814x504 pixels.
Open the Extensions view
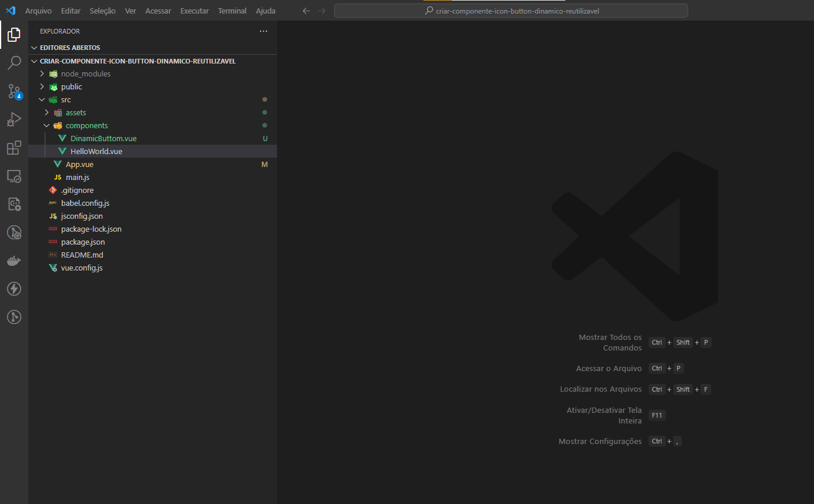coord(14,148)
